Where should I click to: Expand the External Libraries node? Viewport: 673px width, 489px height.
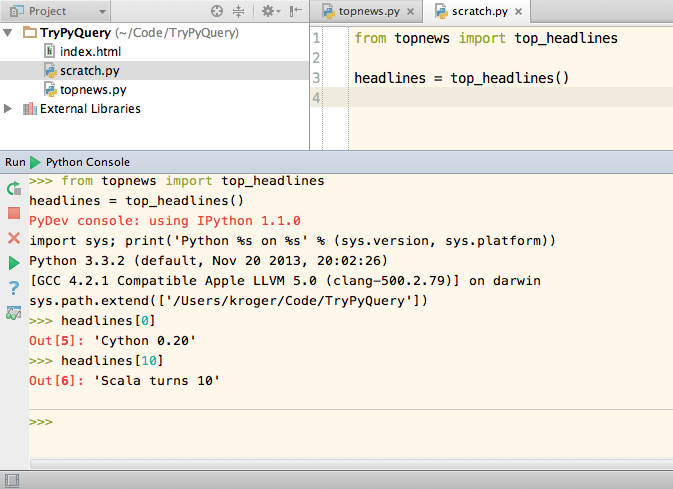coord(8,109)
